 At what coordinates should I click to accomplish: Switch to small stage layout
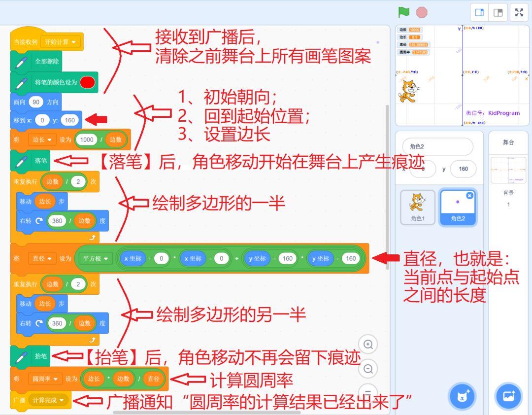click(479, 13)
